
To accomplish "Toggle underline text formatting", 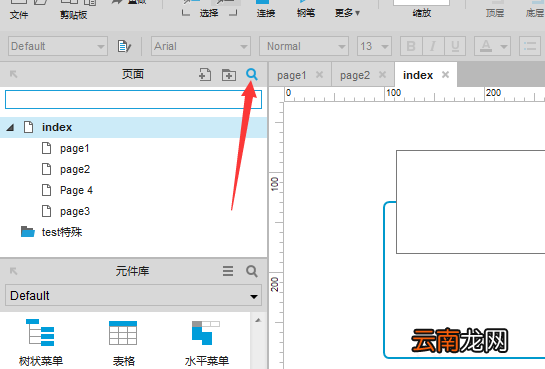I will (x=455, y=46).
